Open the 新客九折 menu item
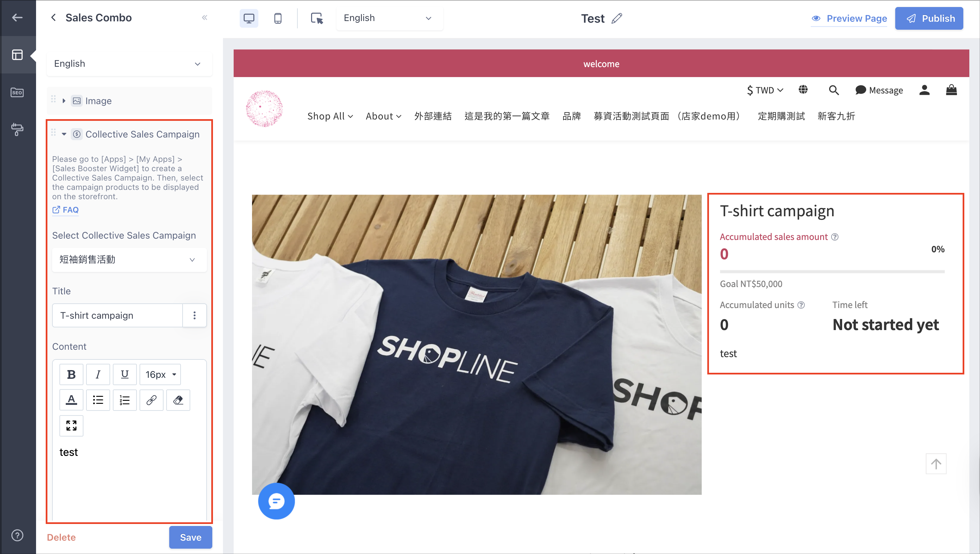This screenshot has height=554, width=980. (836, 116)
